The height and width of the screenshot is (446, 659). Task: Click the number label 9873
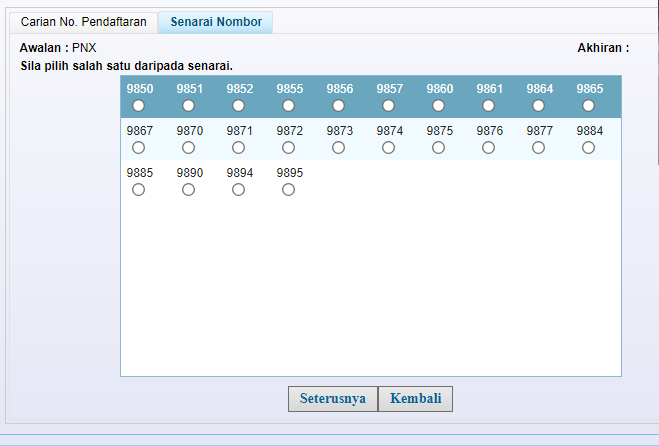(x=340, y=131)
